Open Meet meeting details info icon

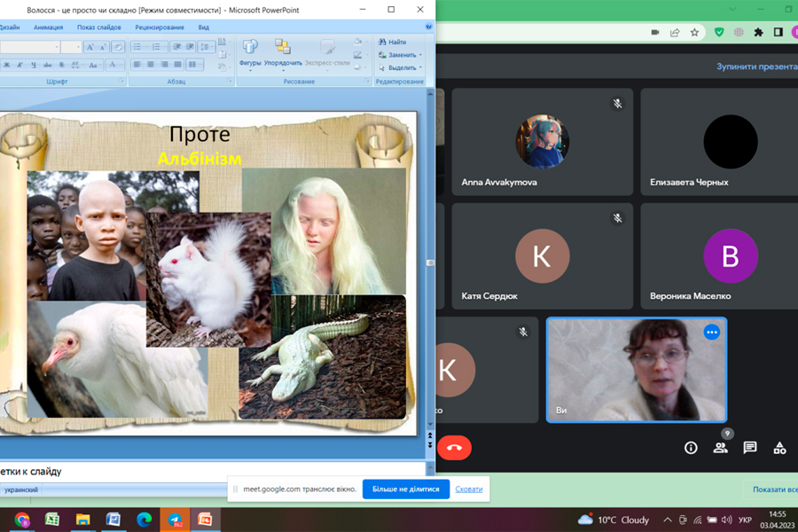coord(691,448)
